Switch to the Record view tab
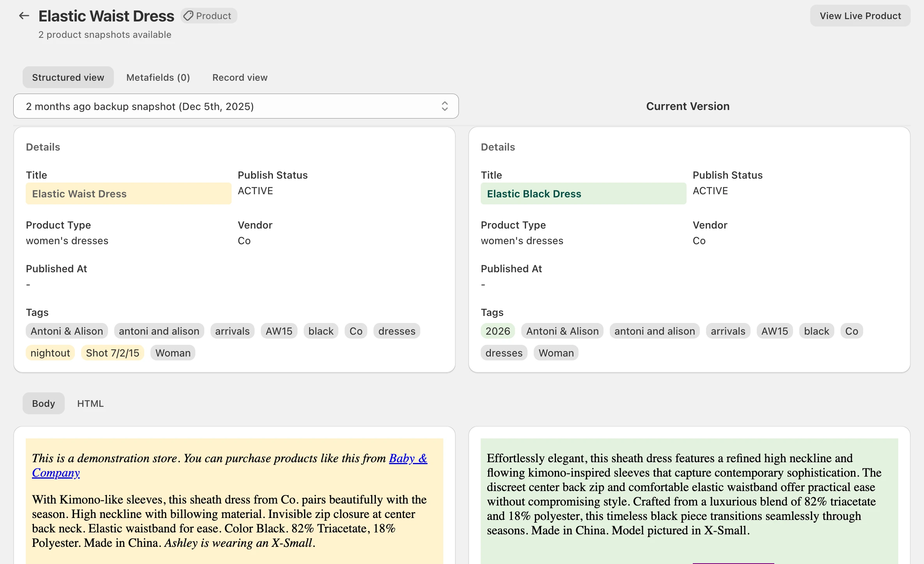 tap(239, 77)
